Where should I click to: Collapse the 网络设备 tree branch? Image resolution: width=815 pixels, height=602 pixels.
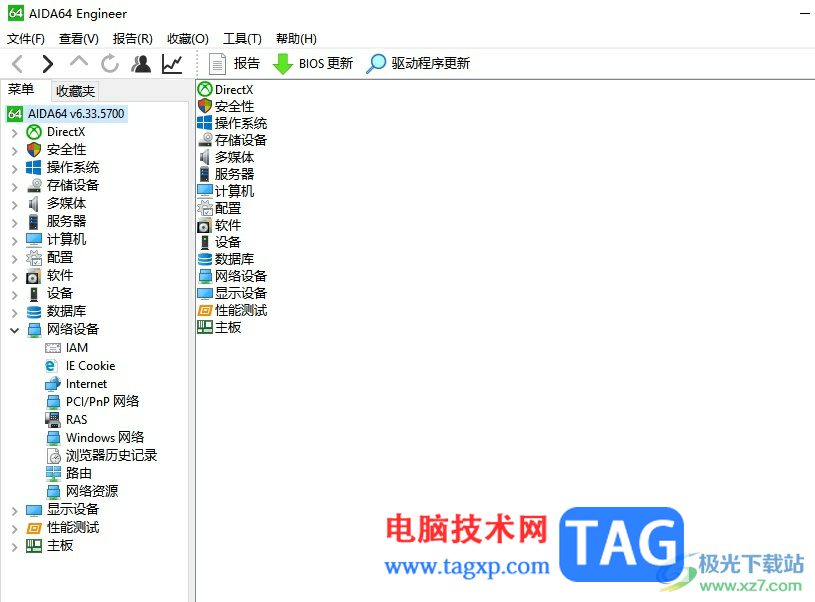(x=14, y=329)
